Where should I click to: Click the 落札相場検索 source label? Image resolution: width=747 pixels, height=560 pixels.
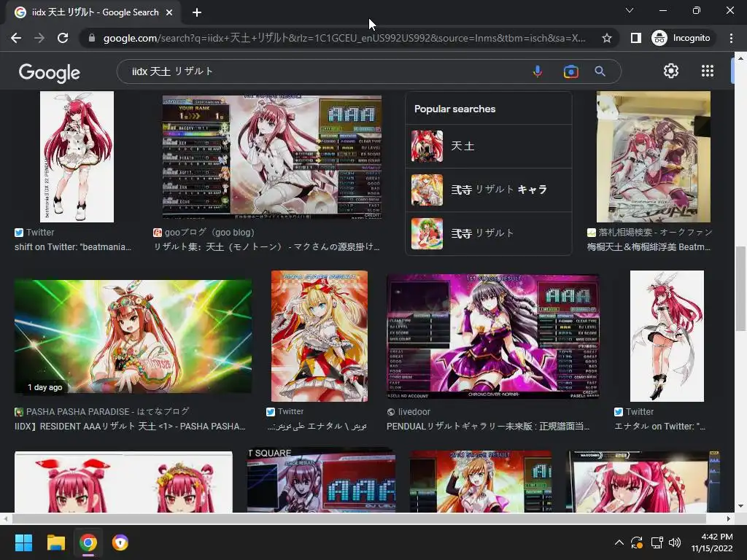pos(650,233)
